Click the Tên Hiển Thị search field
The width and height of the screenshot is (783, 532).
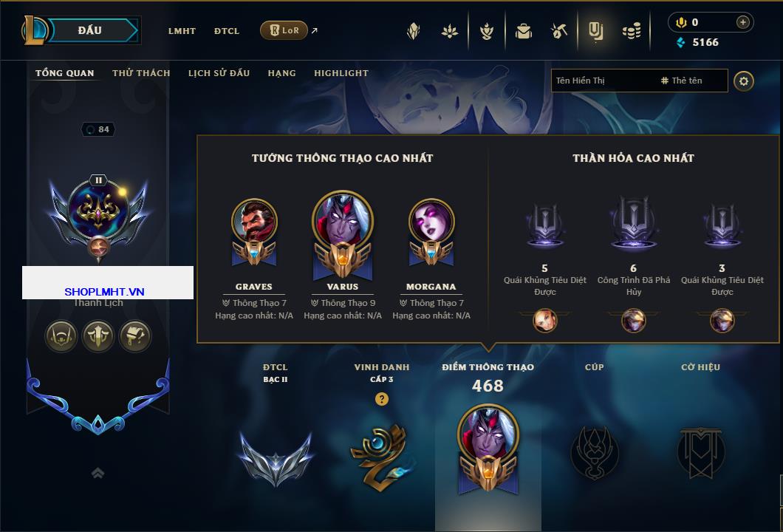pos(639,81)
